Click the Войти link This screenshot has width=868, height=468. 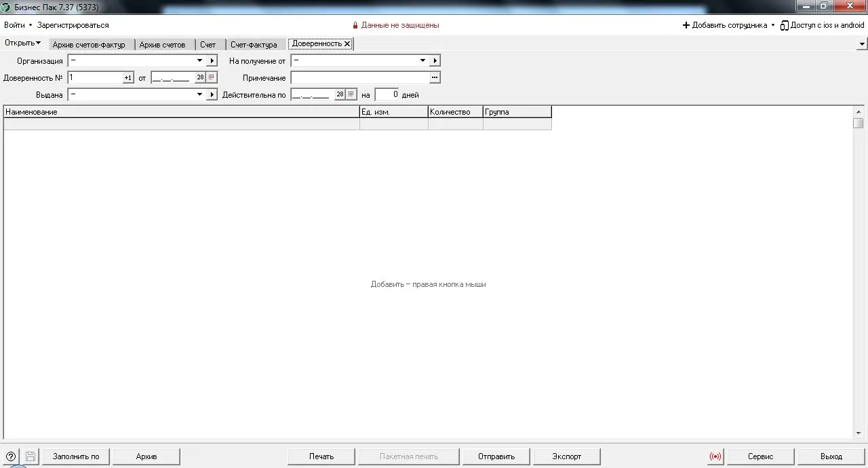pos(14,25)
